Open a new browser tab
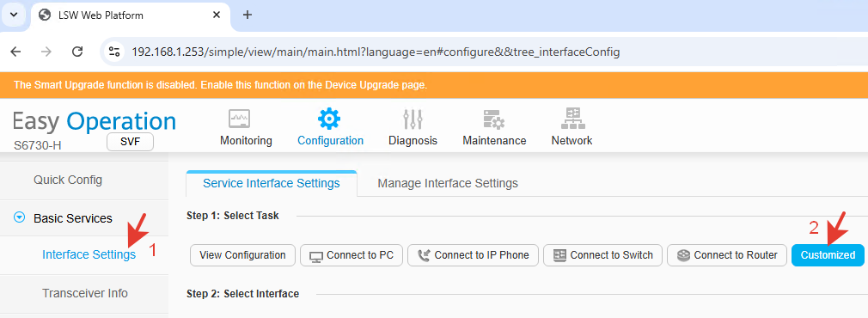This screenshot has height=318, width=868. click(248, 15)
